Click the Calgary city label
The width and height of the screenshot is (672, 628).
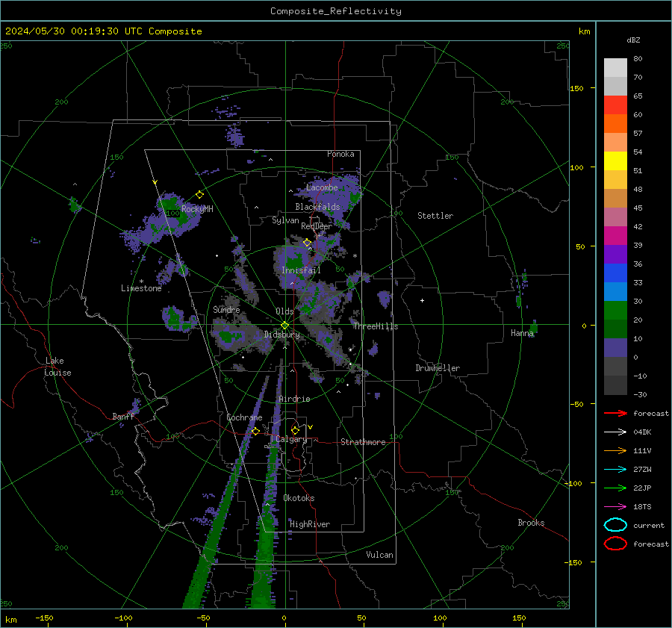[x=291, y=439]
